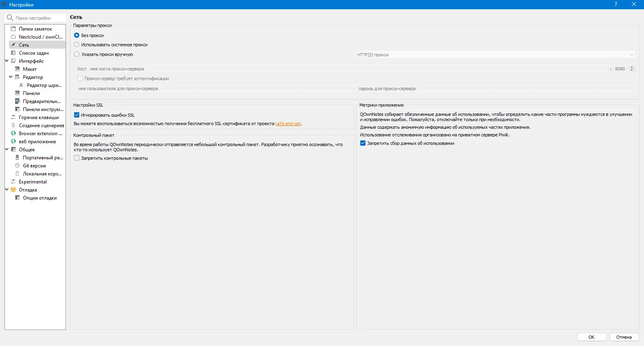Screen dimensions: 644x346
Task: Click the layout icon beside Макет
Action: point(17,69)
